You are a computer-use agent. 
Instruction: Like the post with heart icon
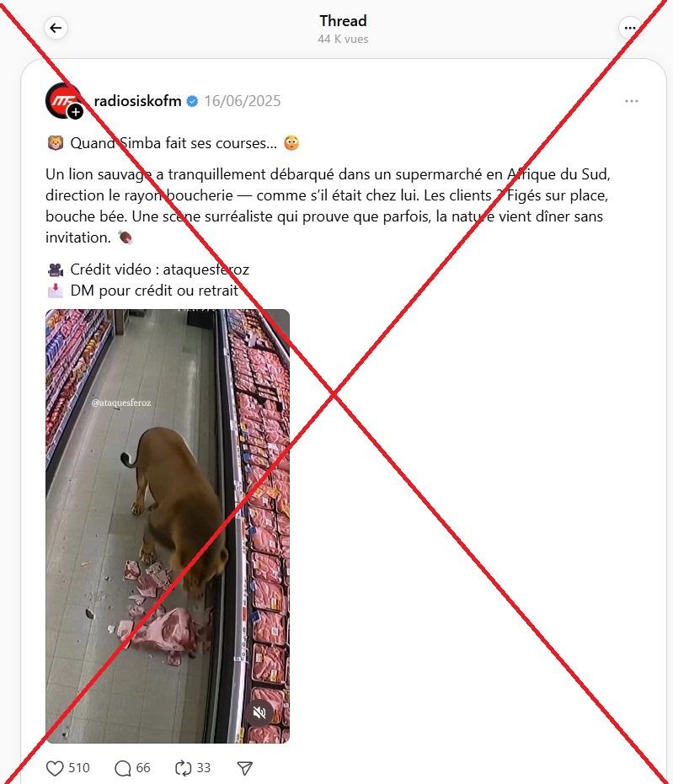click(55, 768)
